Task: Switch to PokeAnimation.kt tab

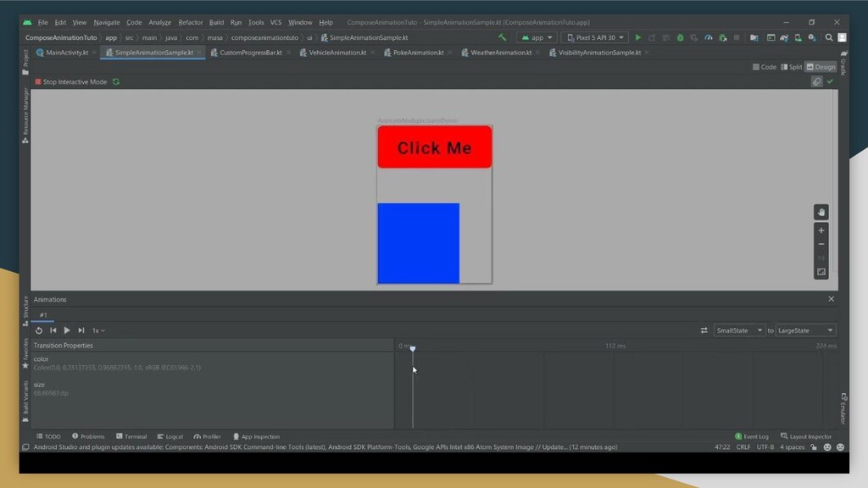Action: (418, 53)
